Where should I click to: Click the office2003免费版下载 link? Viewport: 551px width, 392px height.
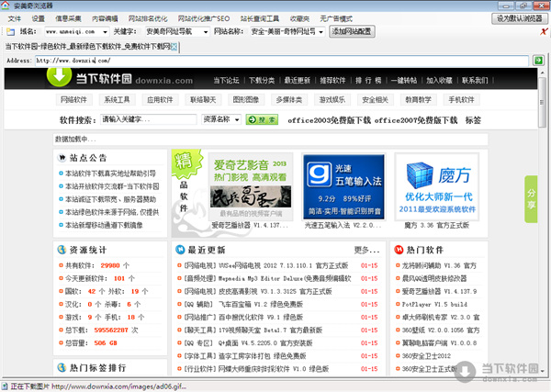click(330, 120)
